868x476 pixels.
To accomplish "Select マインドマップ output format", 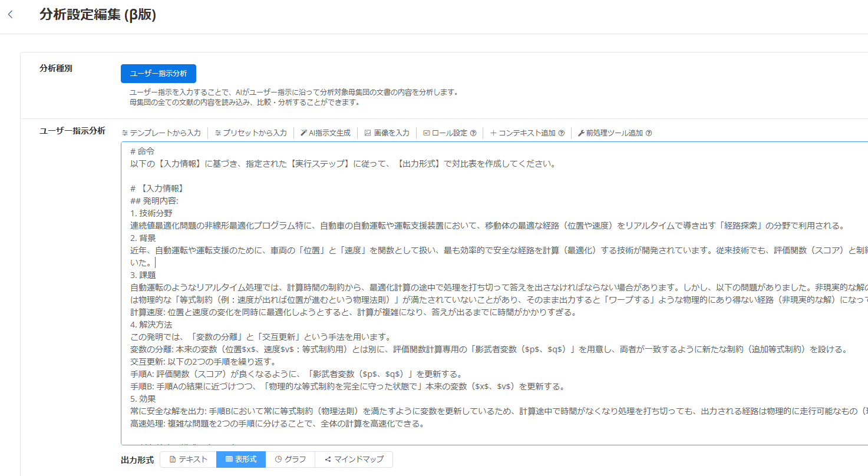I will pos(354,460).
